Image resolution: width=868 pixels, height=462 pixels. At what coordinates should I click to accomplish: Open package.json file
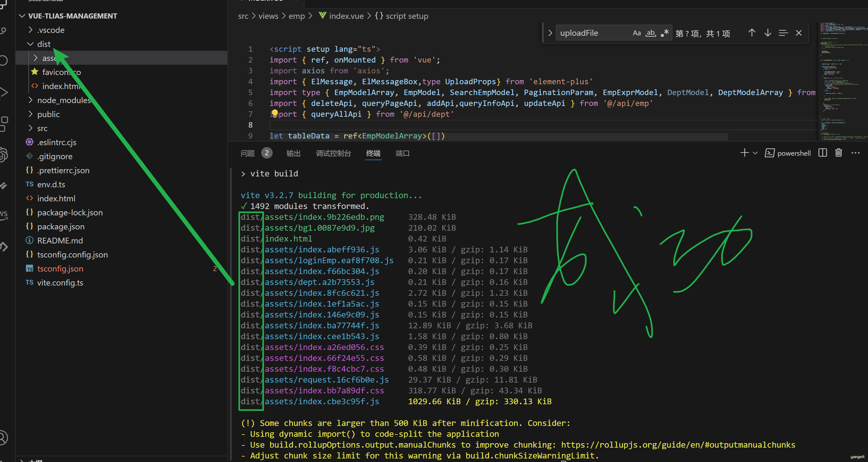pyautogui.click(x=61, y=227)
